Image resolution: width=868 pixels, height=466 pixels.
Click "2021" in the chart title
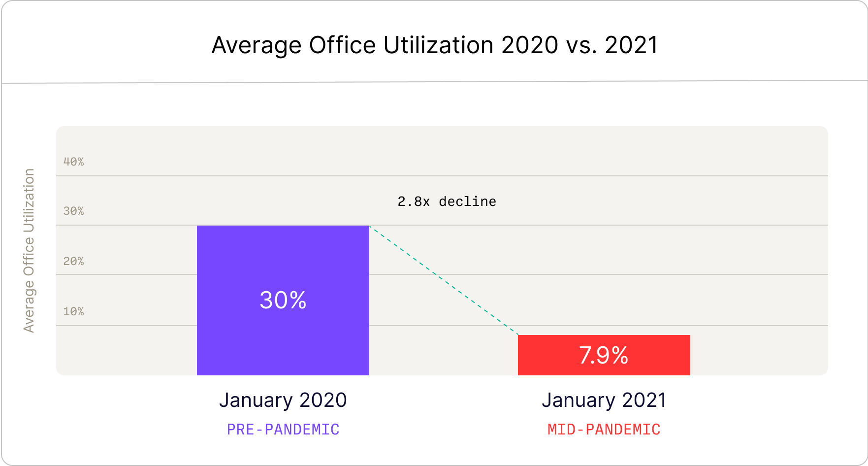pyautogui.click(x=631, y=45)
